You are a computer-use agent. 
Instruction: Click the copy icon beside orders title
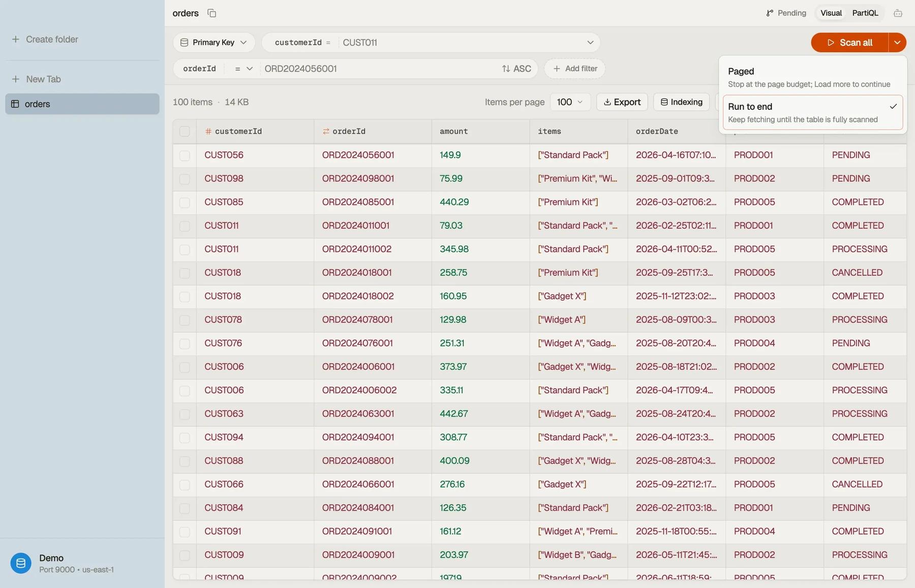coord(212,13)
